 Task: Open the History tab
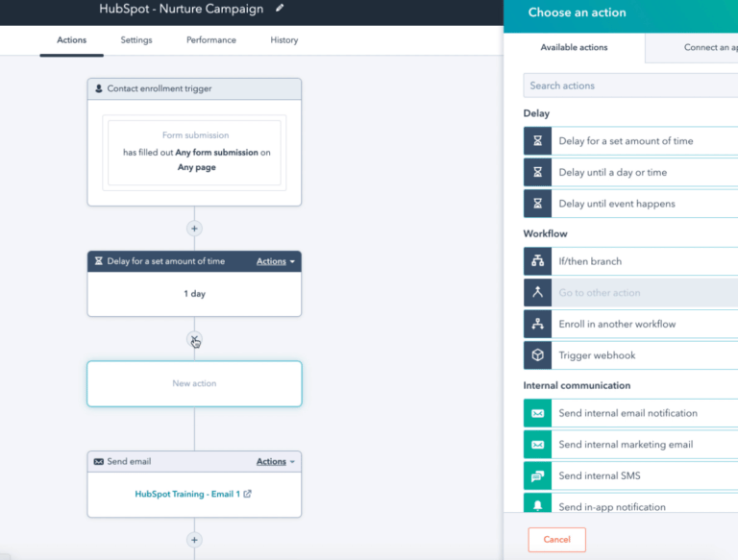click(283, 40)
